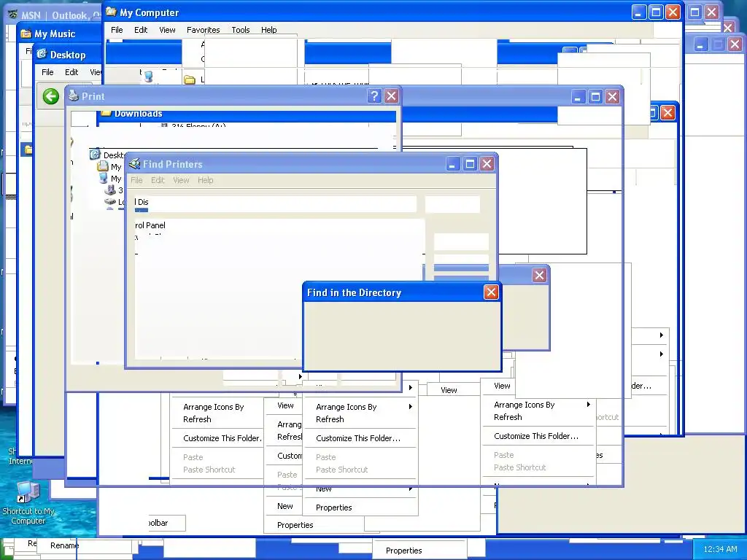Click the Find Printers title bar icon
747x560 pixels.
pos(135,164)
